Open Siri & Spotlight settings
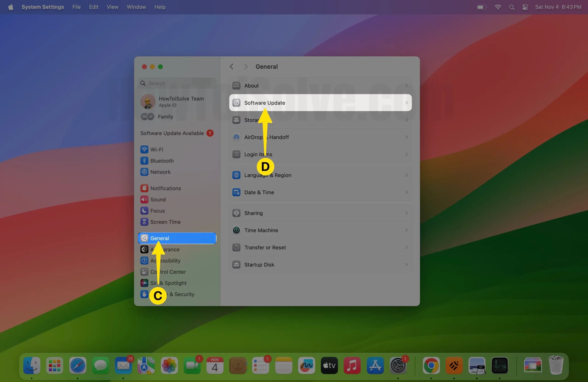Image resolution: width=588 pixels, height=382 pixels. click(169, 283)
